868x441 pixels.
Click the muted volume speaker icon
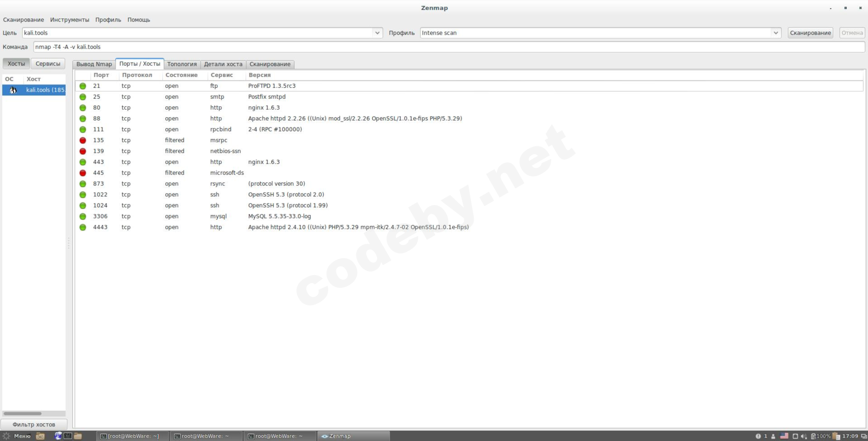pyautogui.click(x=804, y=436)
